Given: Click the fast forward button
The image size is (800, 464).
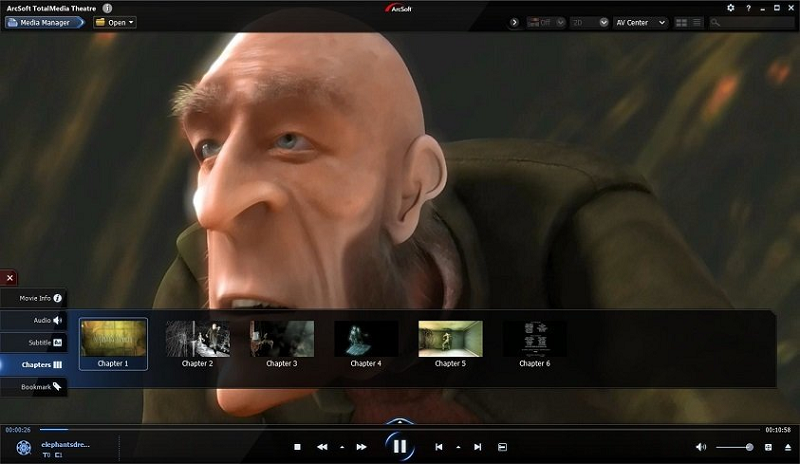Looking at the screenshot, I should pos(361,447).
